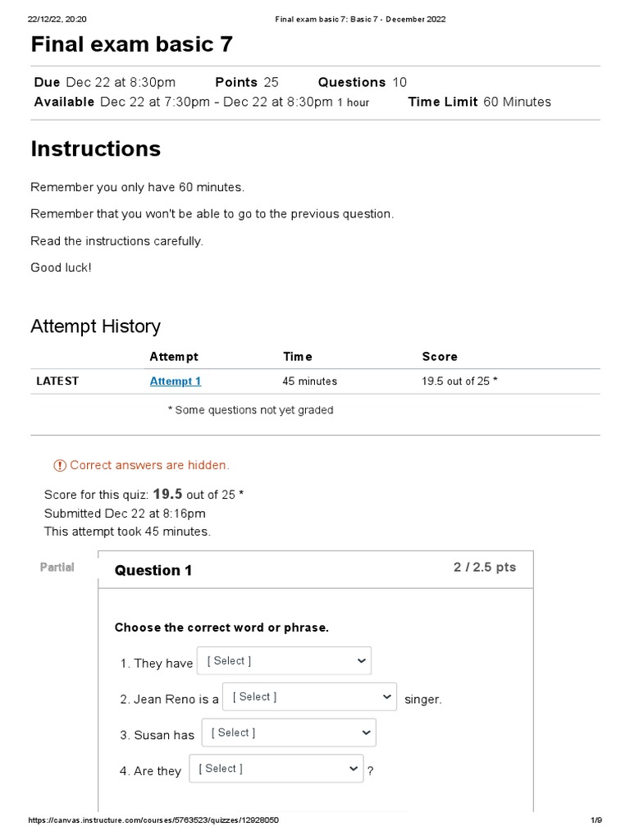Click the 'Question 1' header
This screenshot has height=840, width=630.
click(x=153, y=571)
